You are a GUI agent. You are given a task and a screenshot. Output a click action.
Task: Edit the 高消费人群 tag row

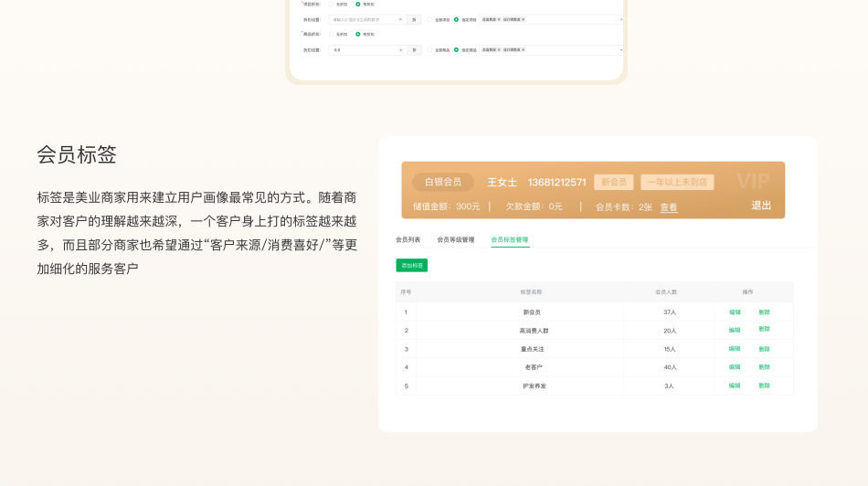pos(735,330)
